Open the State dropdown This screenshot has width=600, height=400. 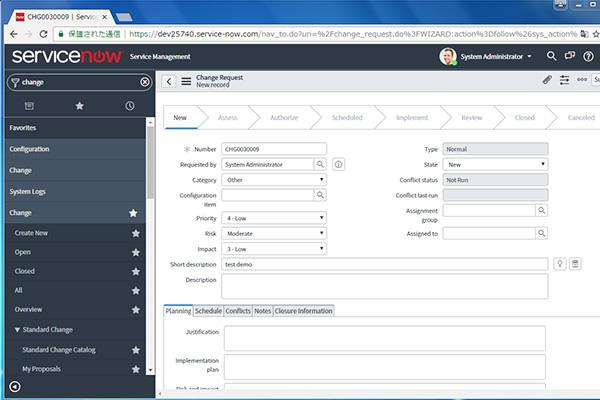pyautogui.click(x=495, y=164)
